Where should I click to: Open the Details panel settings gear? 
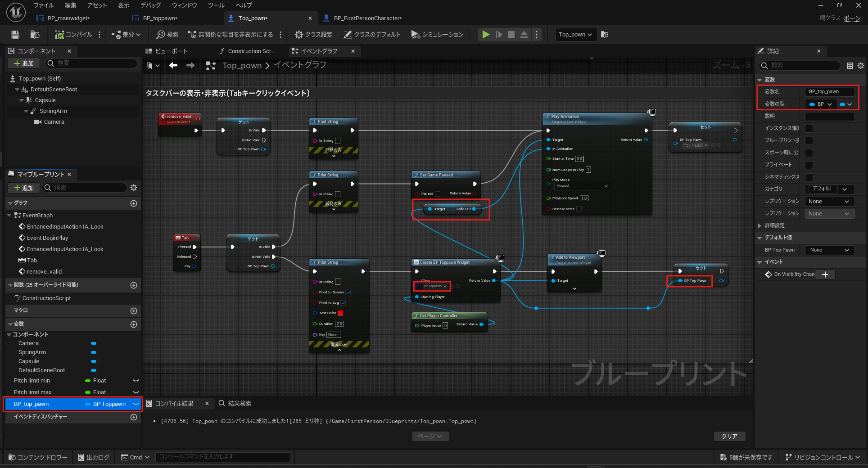(x=861, y=66)
